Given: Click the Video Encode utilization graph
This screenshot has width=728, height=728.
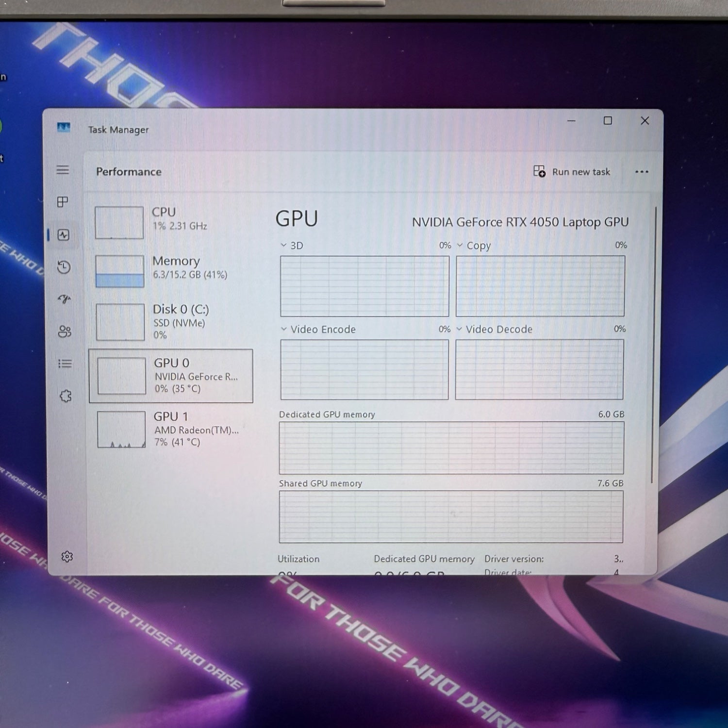Looking at the screenshot, I should point(364,369).
